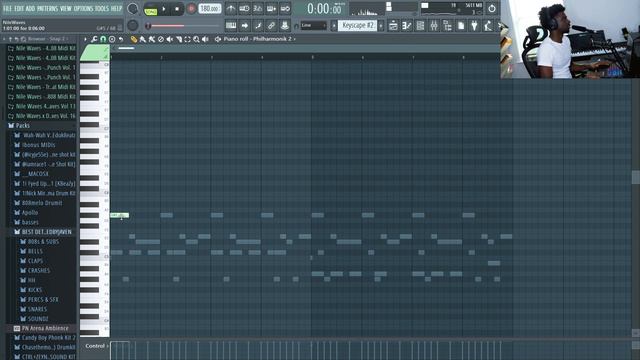Toggle Song/Pattern mode button

[x=151, y=9]
